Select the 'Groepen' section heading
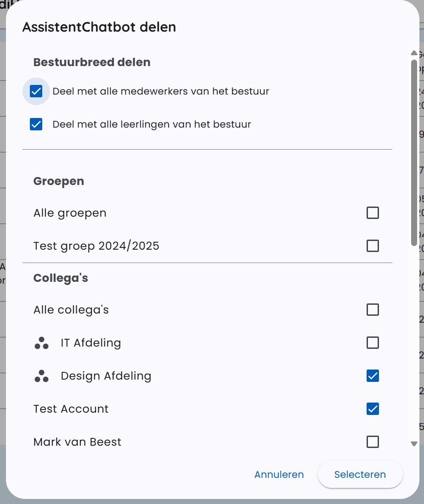The width and height of the screenshot is (424, 504). point(58,181)
